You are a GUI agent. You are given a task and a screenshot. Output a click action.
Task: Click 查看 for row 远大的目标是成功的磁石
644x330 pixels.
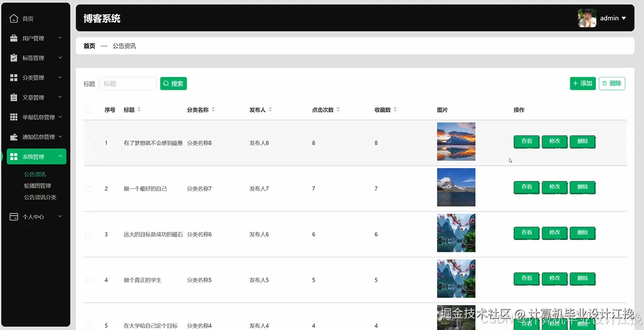(526, 233)
